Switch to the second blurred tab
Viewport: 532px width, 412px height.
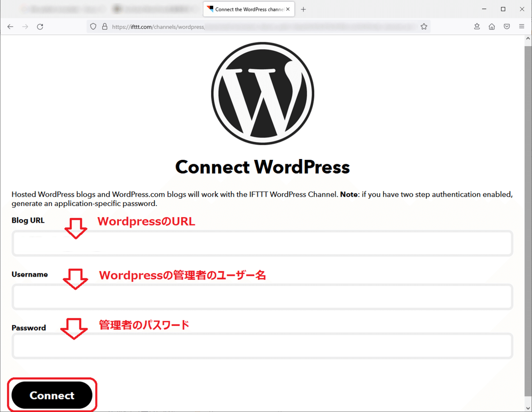(x=155, y=9)
